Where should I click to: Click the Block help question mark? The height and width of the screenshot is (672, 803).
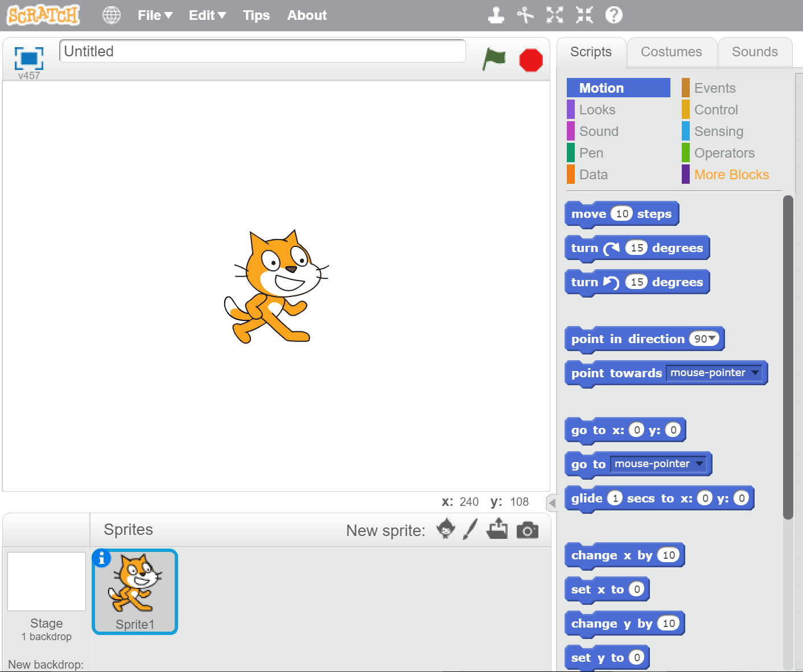(x=613, y=15)
